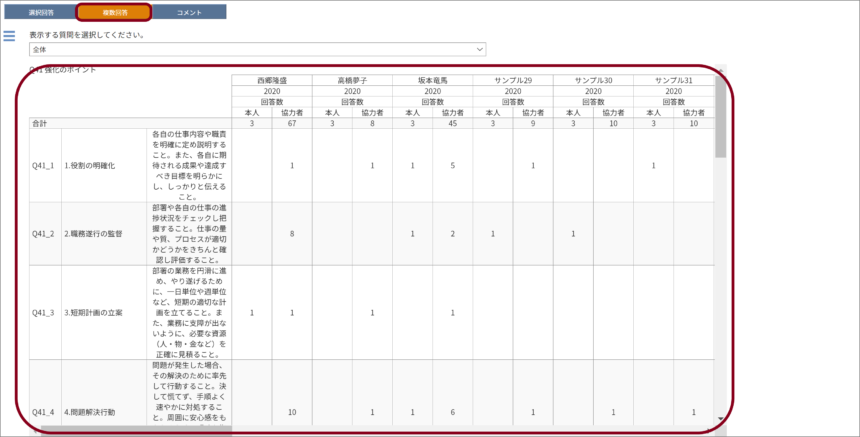The height and width of the screenshot is (437, 860).
Task: Click the 4.問題解決行動 row item
Action: [90, 412]
